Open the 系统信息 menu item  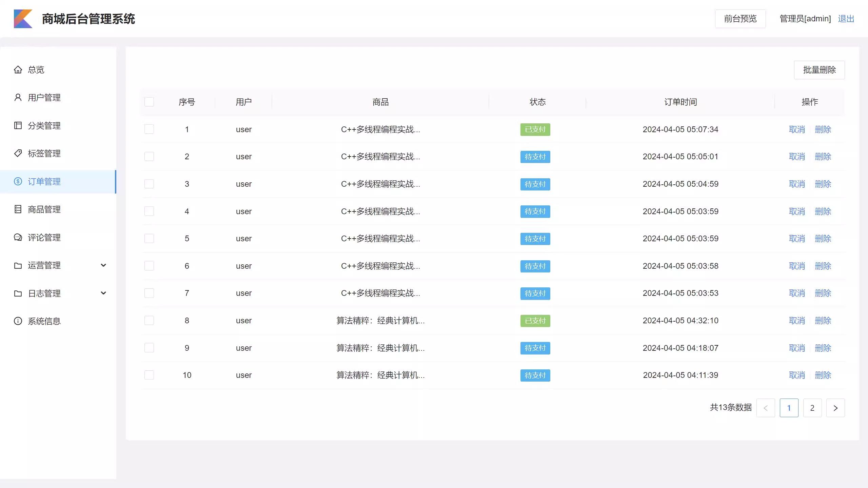58,321
